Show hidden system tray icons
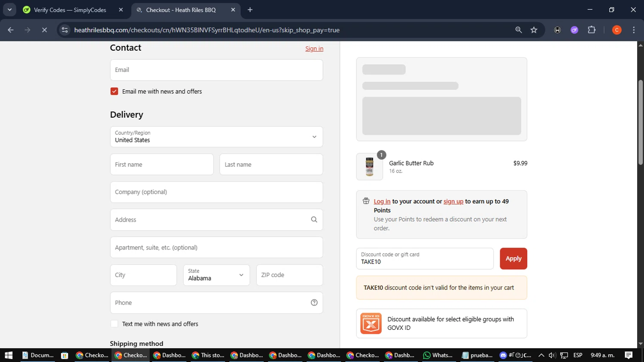This screenshot has width=644, height=362. coord(541,355)
